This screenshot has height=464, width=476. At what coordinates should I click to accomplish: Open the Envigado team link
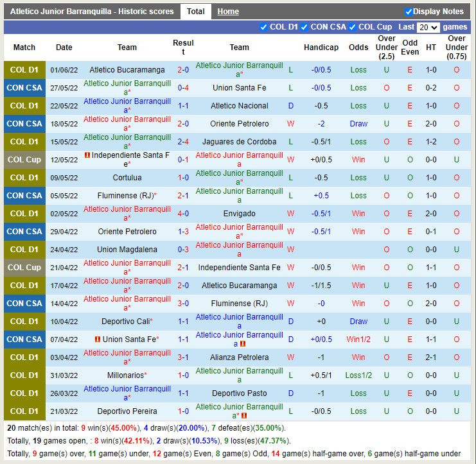point(239,214)
